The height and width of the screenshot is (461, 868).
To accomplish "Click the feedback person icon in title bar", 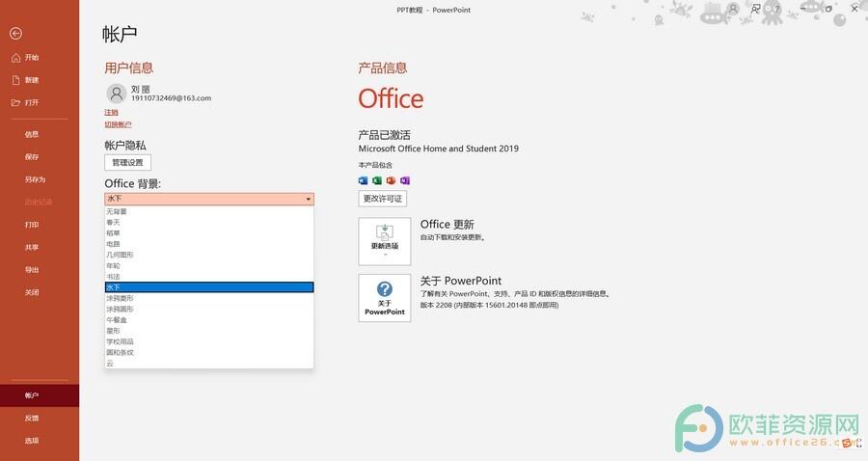I will tap(755, 9).
